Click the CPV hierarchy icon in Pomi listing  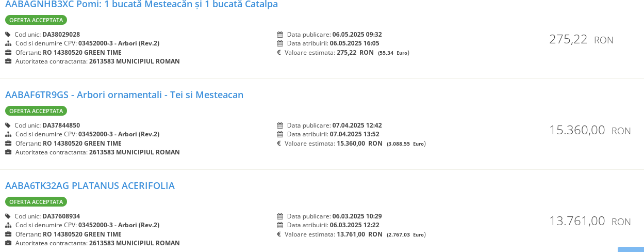(x=8, y=43)
